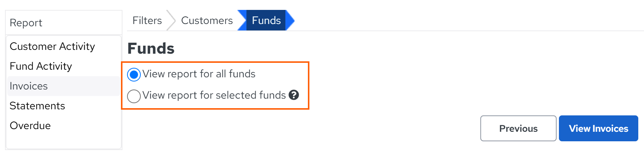Click empty space below Overdue in the sidebar

(x=63, y=142)
